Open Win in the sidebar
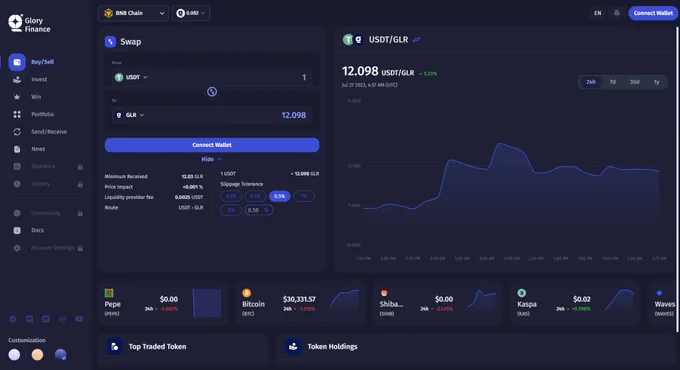The height and width of the screenshot is (370, 680). pos(36,97)
